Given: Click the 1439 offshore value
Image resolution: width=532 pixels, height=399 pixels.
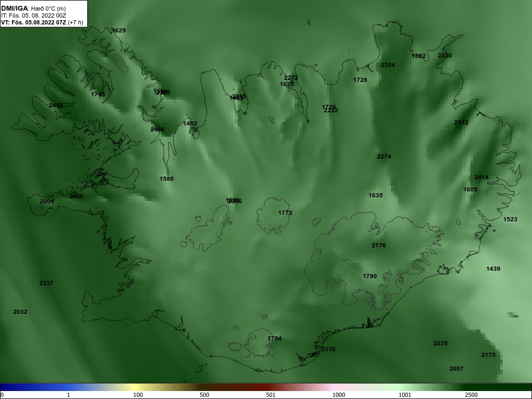Looking at the screenshot, I should point(493,269).
